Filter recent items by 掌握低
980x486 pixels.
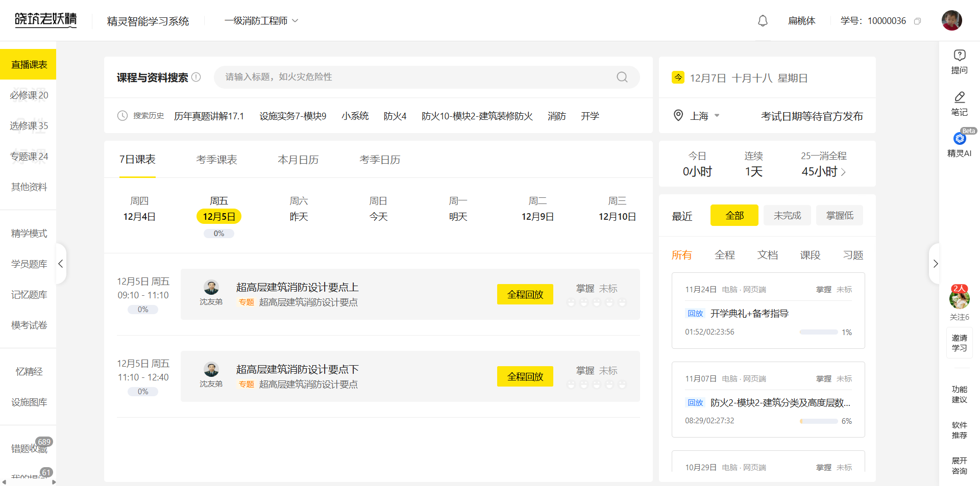(840, 215)
